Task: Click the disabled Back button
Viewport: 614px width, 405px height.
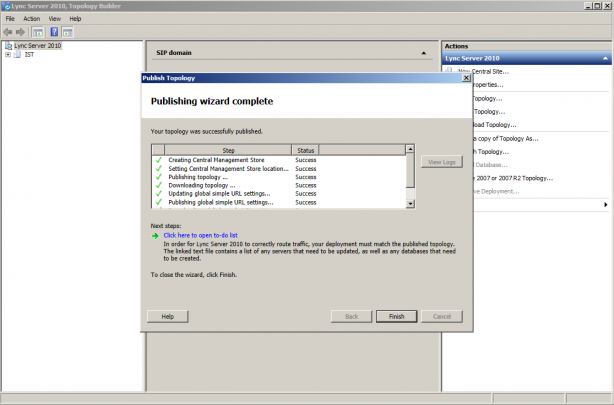Action: [351, 316]
